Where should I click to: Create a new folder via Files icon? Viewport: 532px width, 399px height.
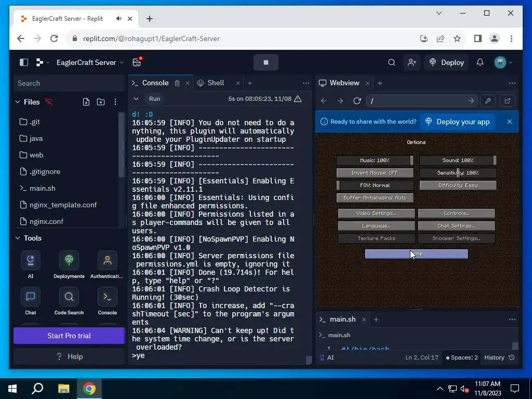click(x=101, y=102)
